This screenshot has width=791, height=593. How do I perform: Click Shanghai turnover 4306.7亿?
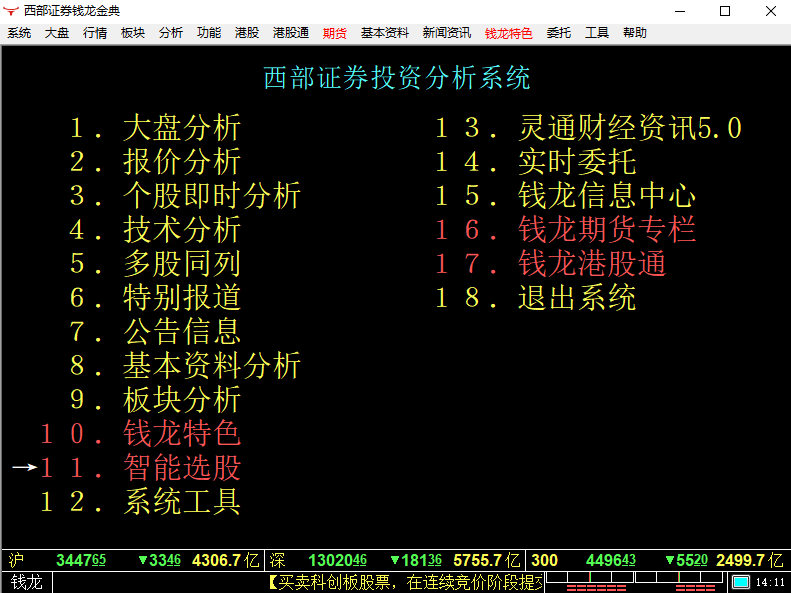pyautogui.click(x=225, y=560)
